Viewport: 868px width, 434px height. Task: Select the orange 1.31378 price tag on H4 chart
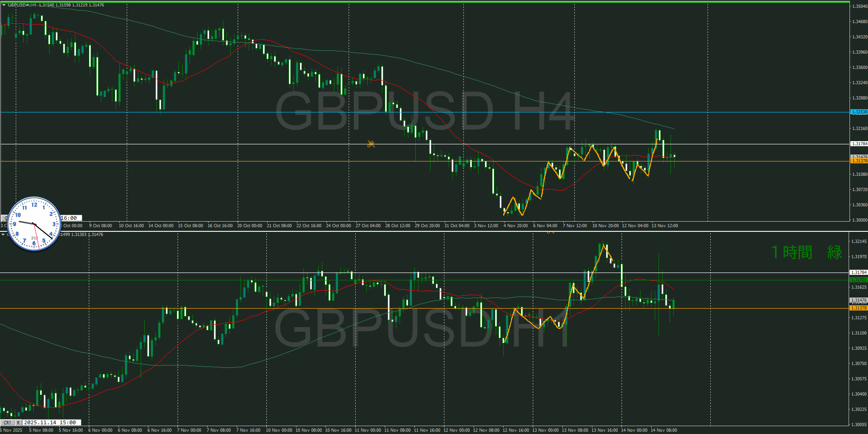(x=859, y=161)
